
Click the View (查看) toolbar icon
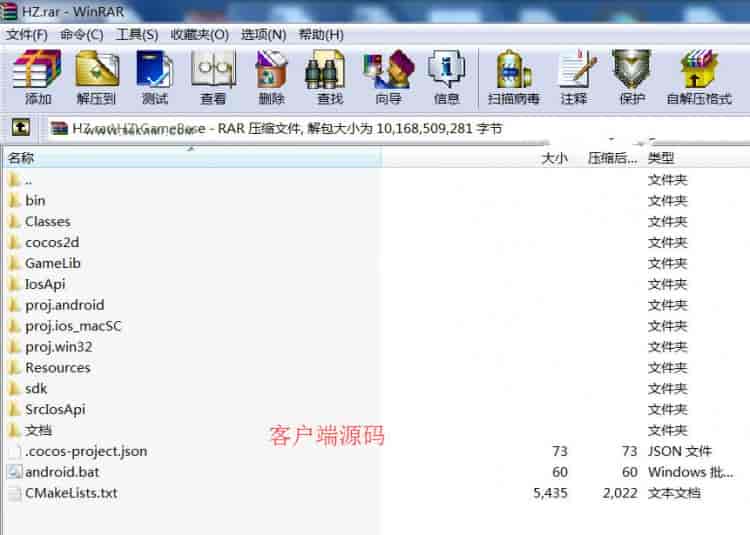[x=213, y=77]
